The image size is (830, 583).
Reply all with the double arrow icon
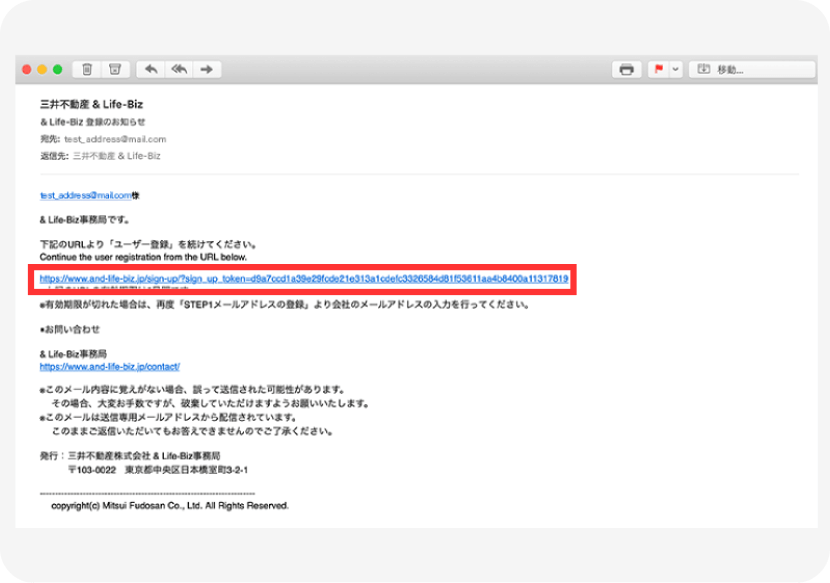[179, 69]
